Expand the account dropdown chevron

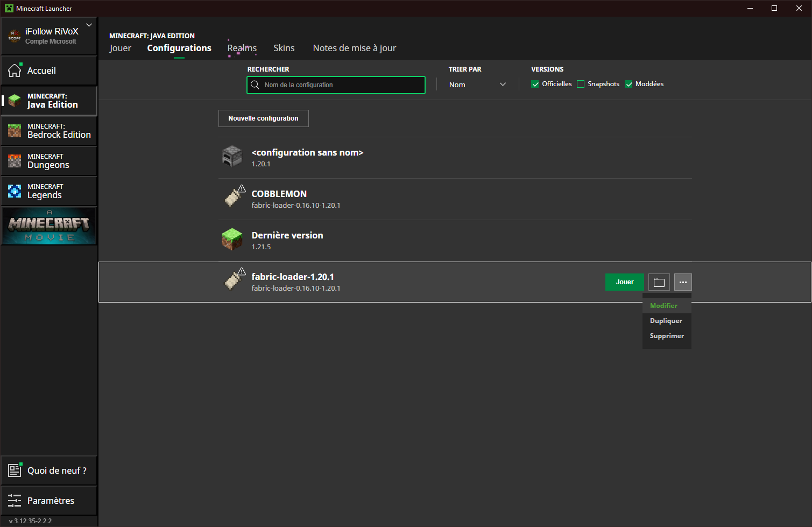89,25
